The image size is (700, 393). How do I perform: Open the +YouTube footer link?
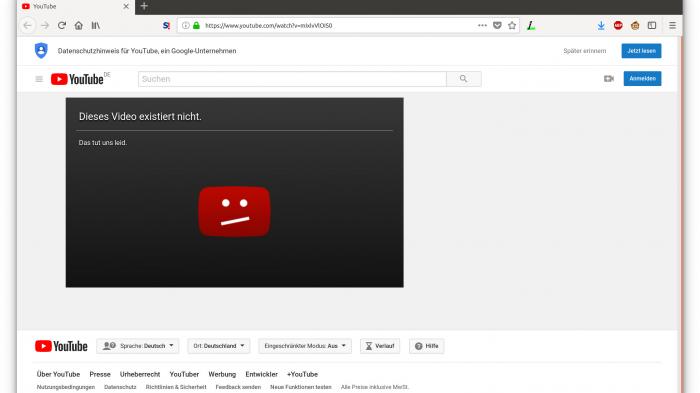click(x=302, y=374)
